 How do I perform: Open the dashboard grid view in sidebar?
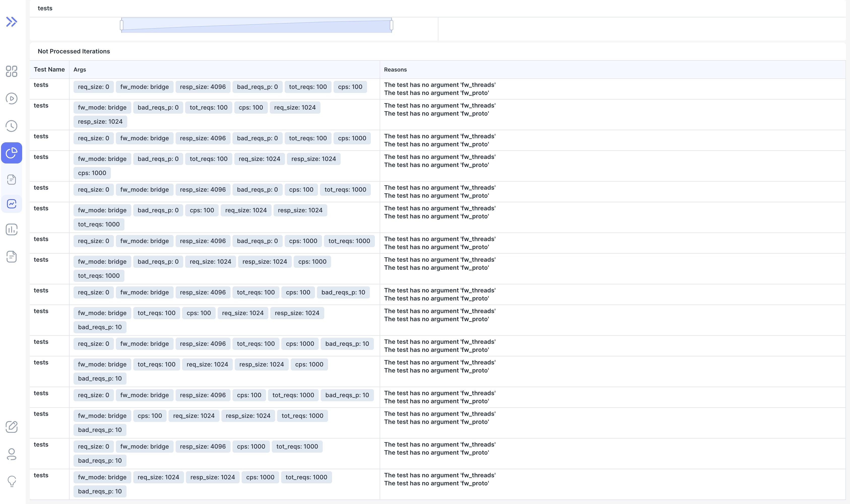click(12, 71)
